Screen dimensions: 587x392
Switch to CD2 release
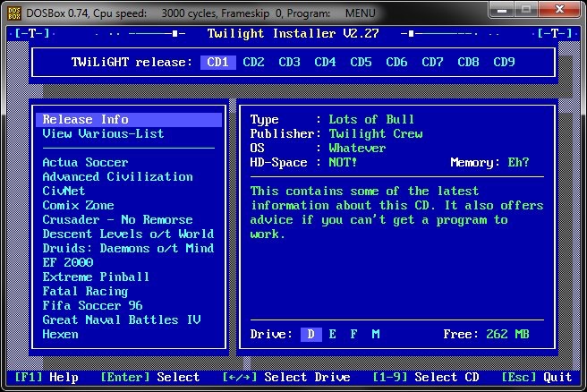pyautogui.click(x=253, y=62)
